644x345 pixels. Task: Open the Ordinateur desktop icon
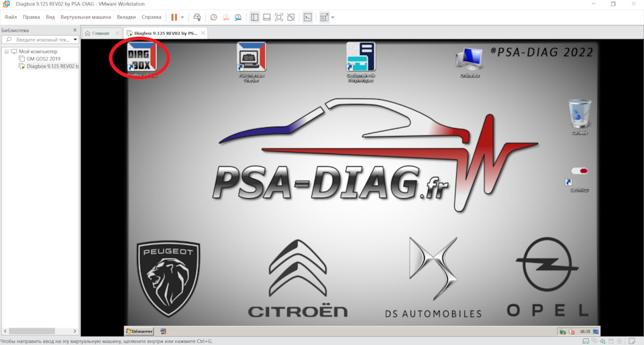470,62
